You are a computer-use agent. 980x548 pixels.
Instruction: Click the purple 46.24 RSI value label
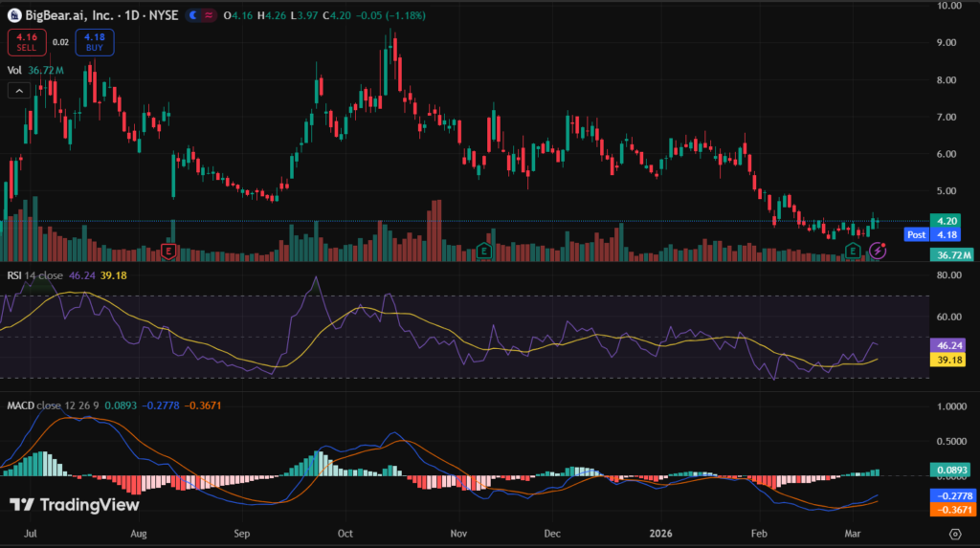point(951,343)
